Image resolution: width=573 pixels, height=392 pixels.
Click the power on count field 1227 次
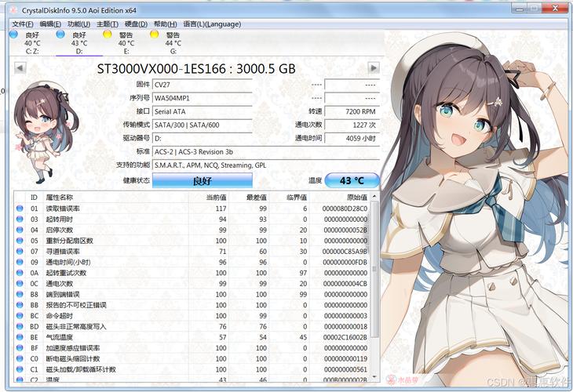pyautogui.click(x=352, y=125)
